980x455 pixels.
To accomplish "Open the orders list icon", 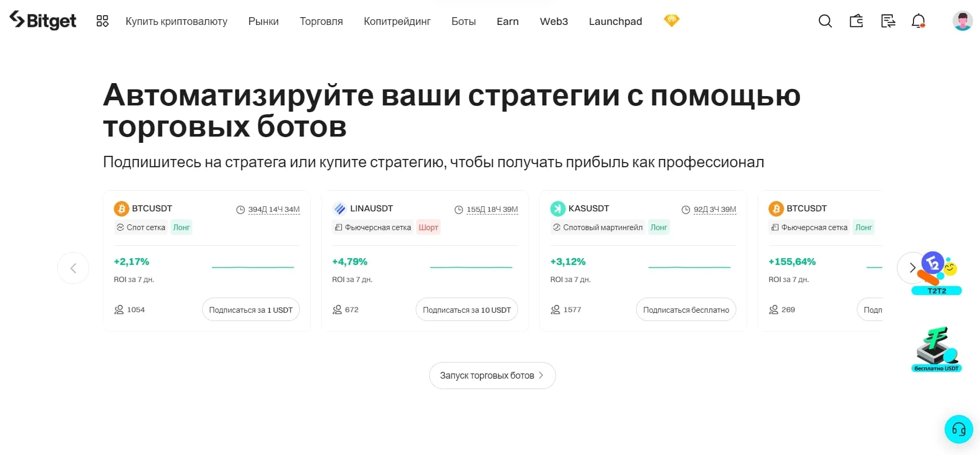I will pos(888,21).
